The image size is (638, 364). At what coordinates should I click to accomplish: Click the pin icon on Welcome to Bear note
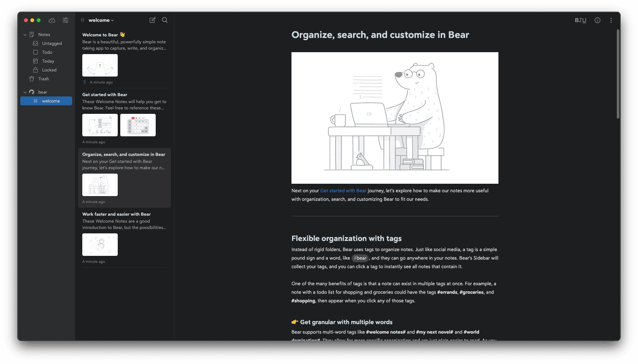click(x=84, y=82)
